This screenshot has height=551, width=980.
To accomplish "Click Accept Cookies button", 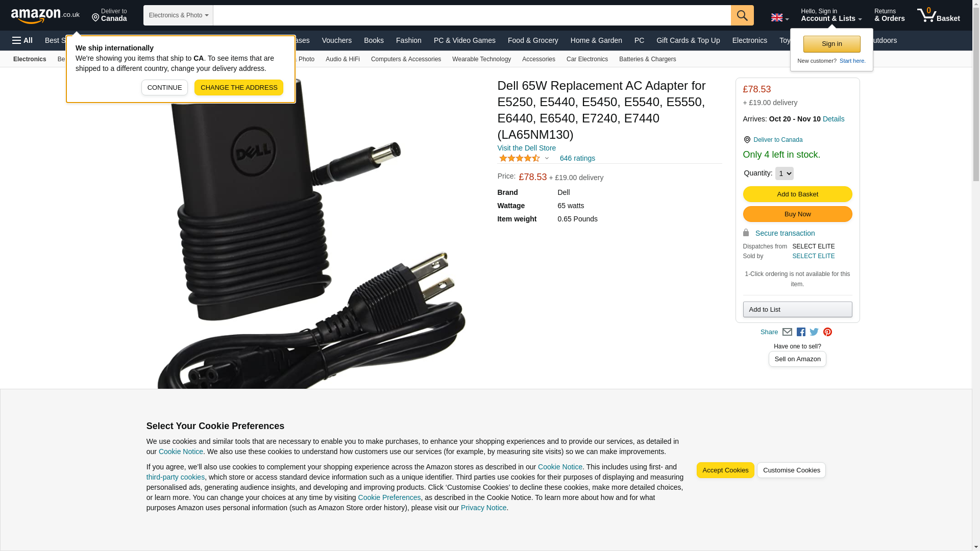I will (725, 470).
